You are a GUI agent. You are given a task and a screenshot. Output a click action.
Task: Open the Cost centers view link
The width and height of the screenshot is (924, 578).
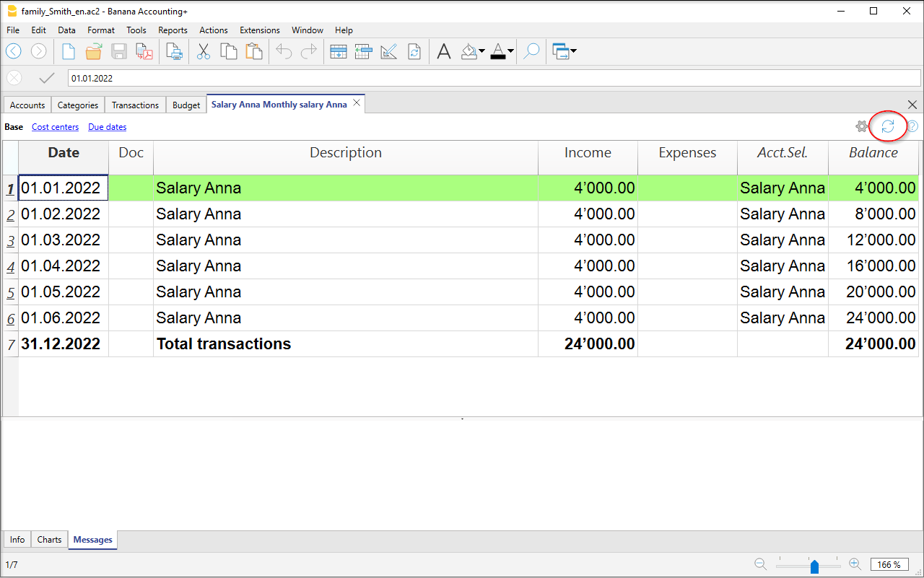click(55, 127)
